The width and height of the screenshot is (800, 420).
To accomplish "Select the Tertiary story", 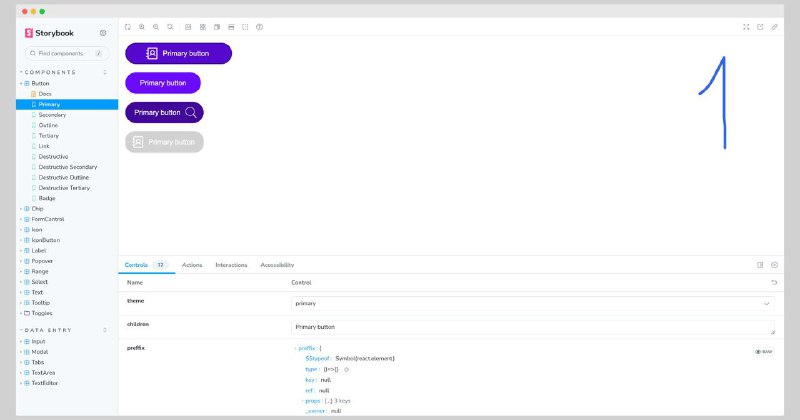I will (x=48, y=136).
